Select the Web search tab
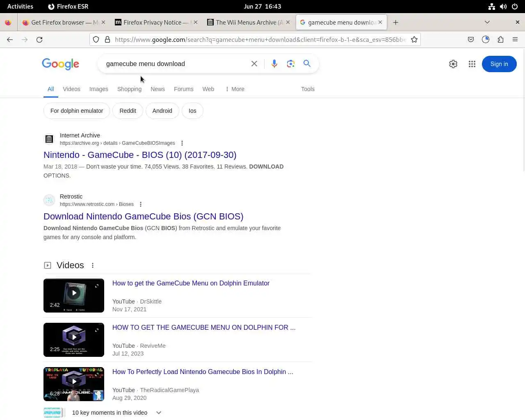Screen dimensions: 525x420 click(x=208, y=89)
